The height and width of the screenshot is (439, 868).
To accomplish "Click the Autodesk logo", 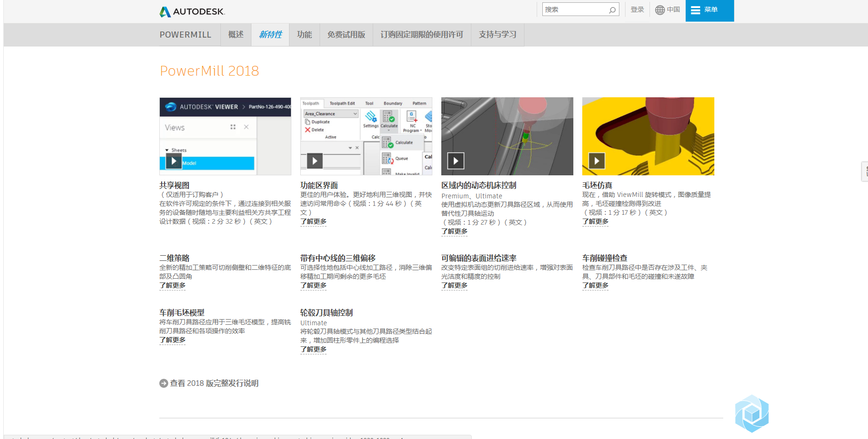I will click(x=192, y=11).
